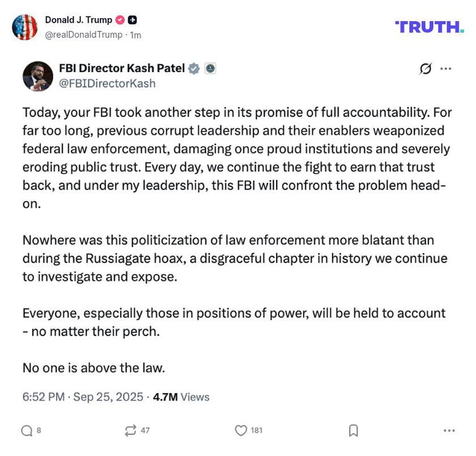
Task: Click the gray verified checkmark beside Kash Patel
Action: [194, 69]
